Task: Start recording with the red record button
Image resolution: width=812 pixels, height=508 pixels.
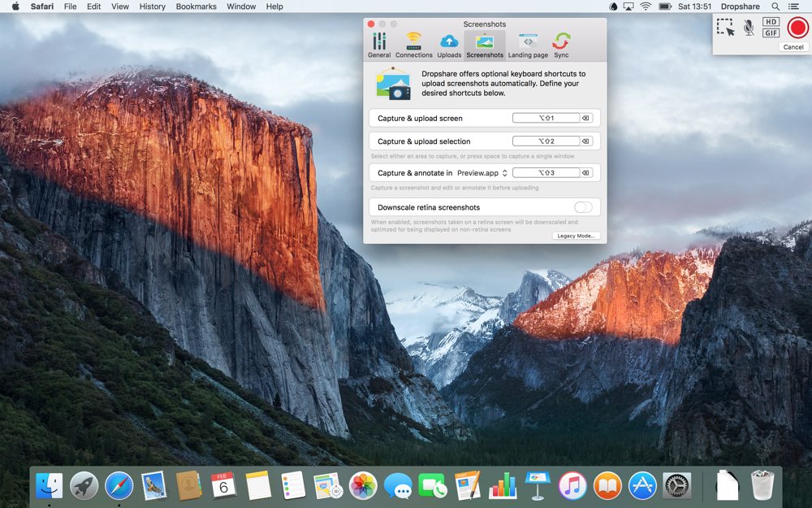Action: 797,28
